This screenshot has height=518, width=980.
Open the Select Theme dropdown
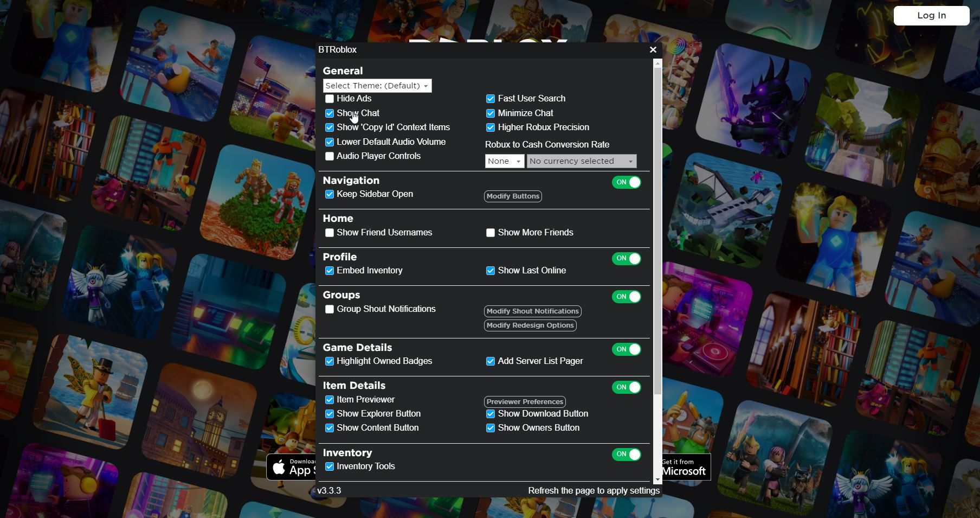(x=377, y=85)
